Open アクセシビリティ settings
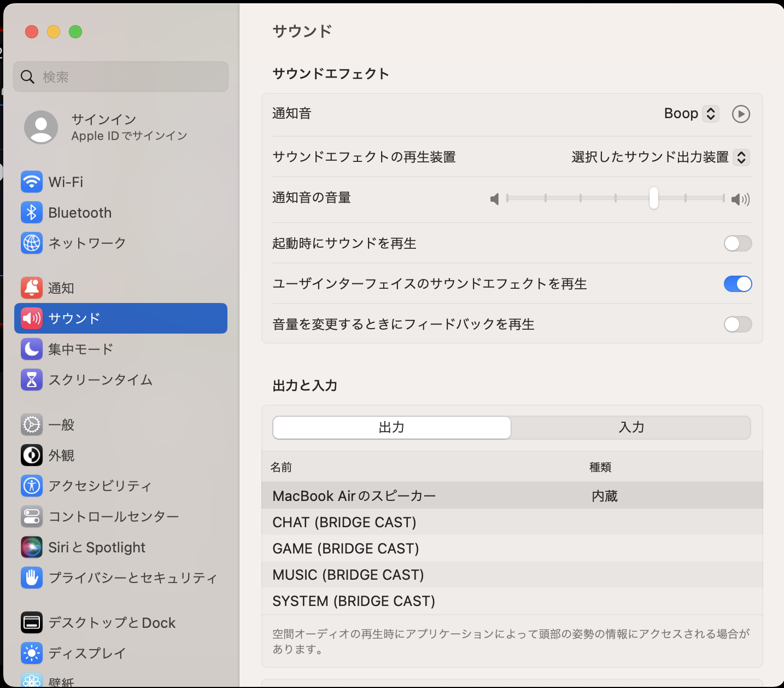 [x=101, y=486]
